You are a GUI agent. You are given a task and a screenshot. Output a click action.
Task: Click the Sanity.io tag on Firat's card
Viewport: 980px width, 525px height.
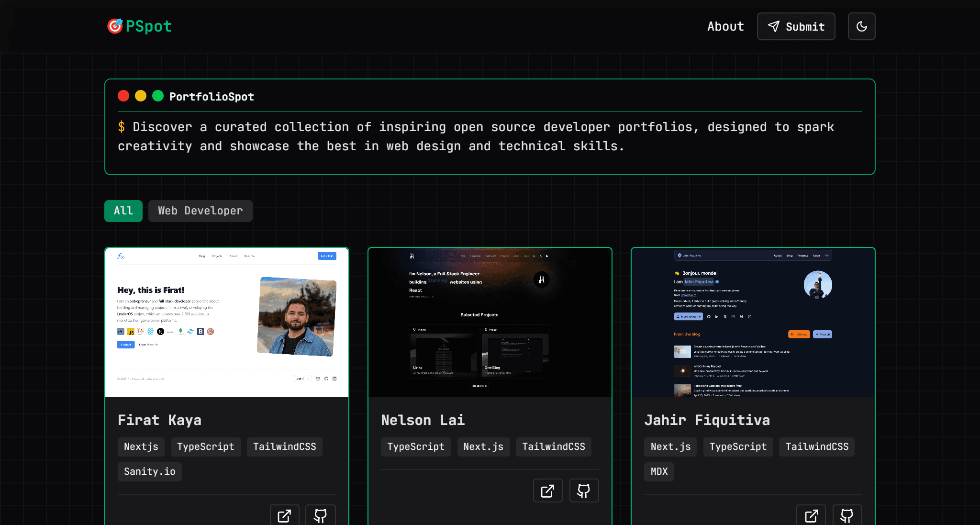click(x=149, y=471)
